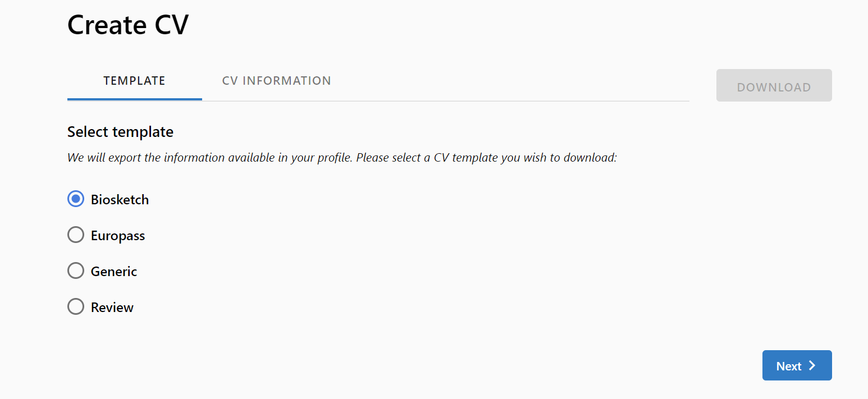Click the Biosketch label text
Image resolution: width=868 pixels, height=399 pixels.
120,200
